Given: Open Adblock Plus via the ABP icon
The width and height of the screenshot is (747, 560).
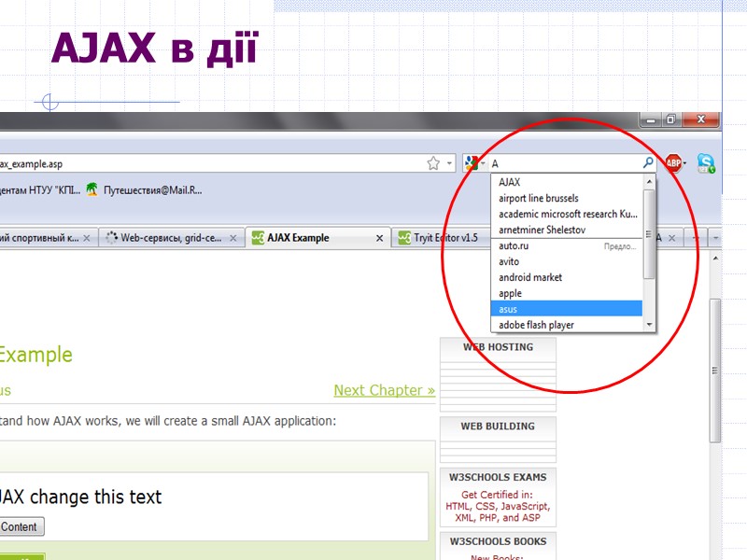Looking at the screenshot, I should click(x=674, y=162).
